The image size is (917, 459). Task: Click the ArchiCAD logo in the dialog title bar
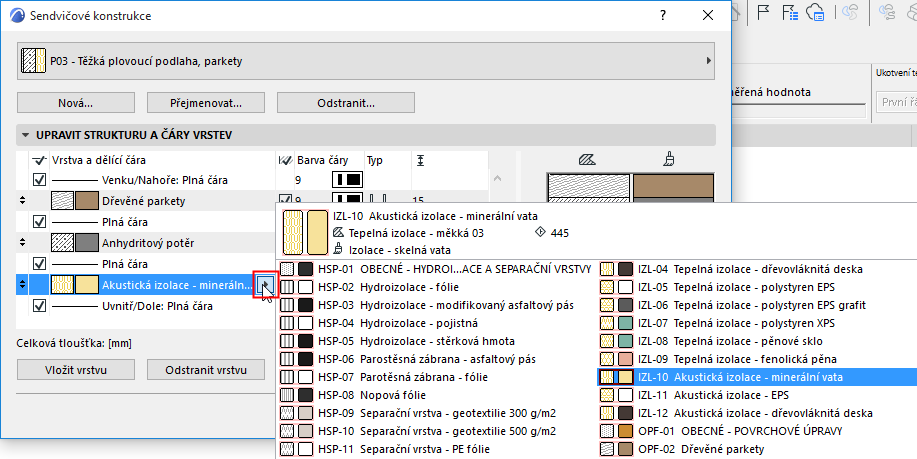(x=18, y=16)
